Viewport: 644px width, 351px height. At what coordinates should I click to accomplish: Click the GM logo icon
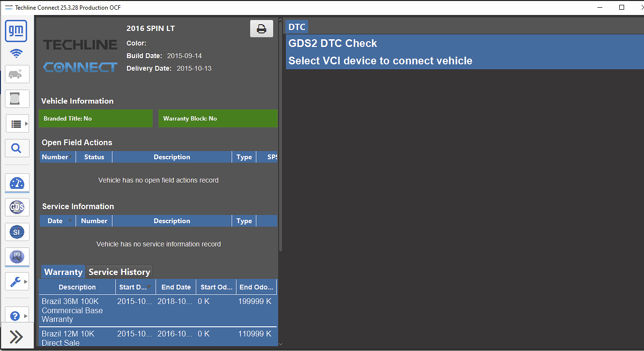pos(16,31)
